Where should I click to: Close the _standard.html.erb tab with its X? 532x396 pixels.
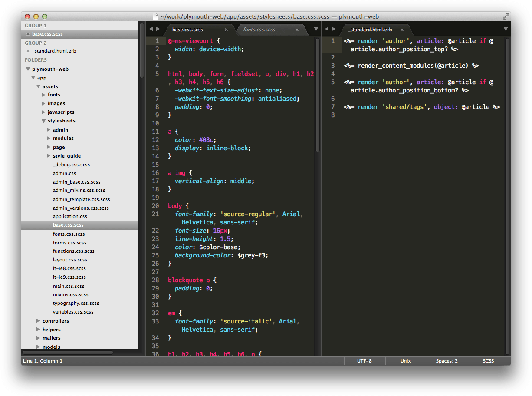pyautogui.click(x=401, y=30)
